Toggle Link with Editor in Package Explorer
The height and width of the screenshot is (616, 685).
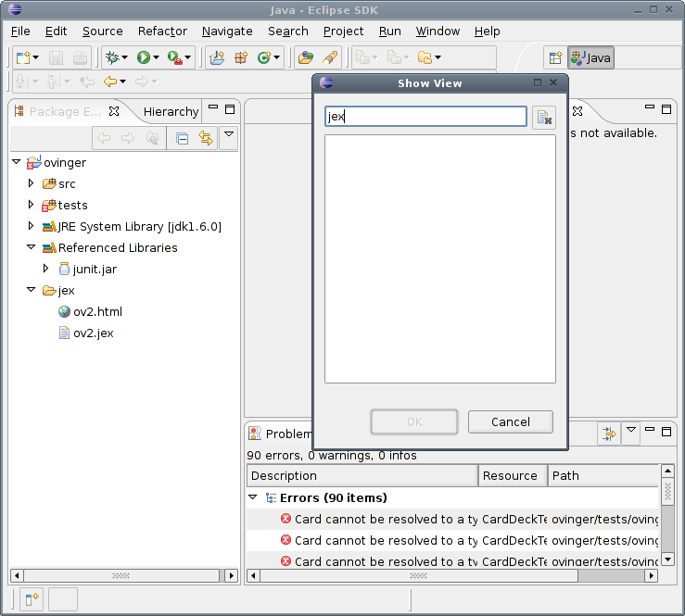tap(206, 138)
